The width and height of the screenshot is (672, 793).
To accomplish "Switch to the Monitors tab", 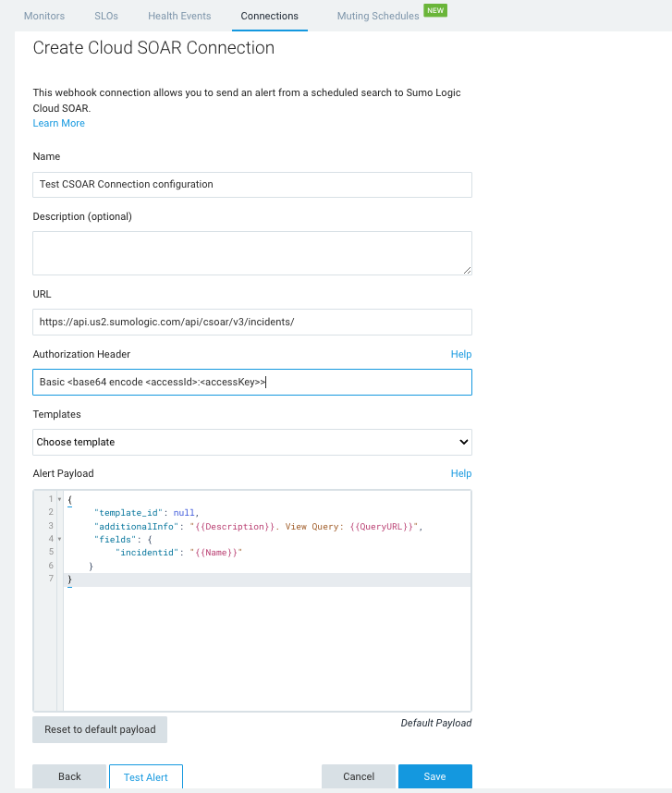I will point(44,16).
